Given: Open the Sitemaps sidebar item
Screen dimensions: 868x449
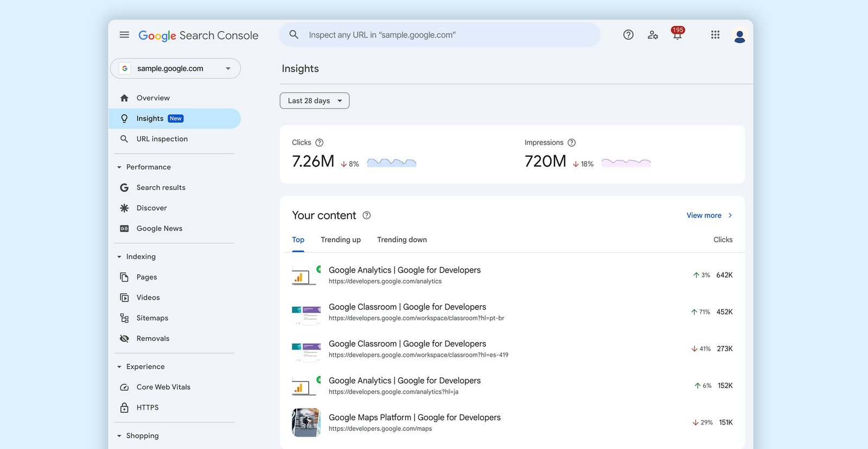Looking at the screenshot, I should (175, 318).
